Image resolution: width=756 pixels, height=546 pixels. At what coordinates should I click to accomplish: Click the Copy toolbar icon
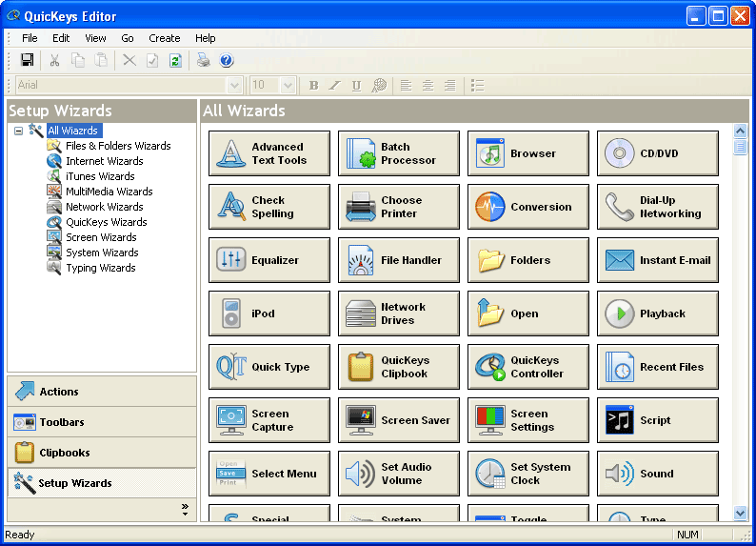tap(78, 60)
